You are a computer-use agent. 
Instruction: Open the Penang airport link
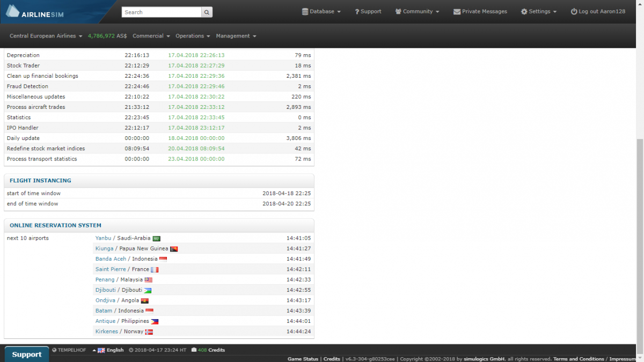pyautogui.click(x=105, y=279)
